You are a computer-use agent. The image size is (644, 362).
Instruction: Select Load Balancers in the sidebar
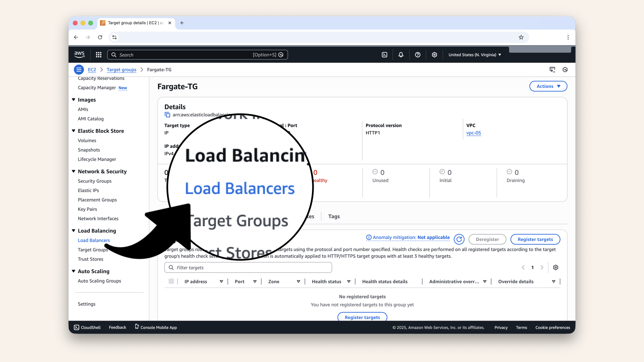coord(94,240)
